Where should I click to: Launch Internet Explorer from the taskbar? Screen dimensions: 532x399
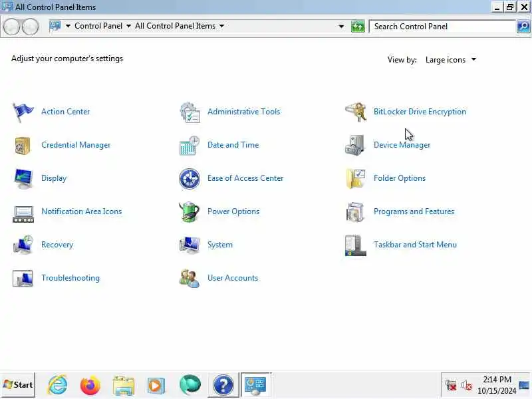(x=58, y=385)
